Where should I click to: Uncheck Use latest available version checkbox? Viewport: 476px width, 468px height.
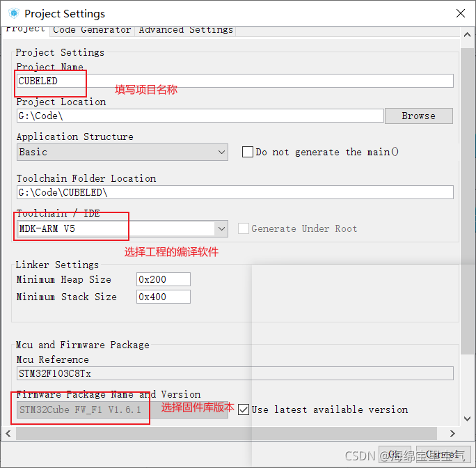pos(244,409)
